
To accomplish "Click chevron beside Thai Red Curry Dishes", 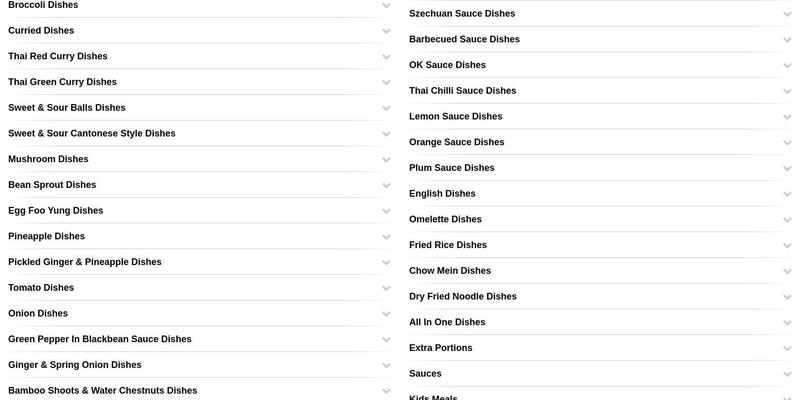I will click(386, 57).
